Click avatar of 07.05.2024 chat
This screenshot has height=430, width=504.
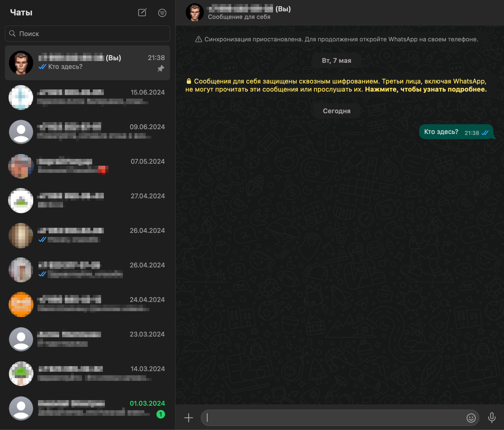pos(21,166)
